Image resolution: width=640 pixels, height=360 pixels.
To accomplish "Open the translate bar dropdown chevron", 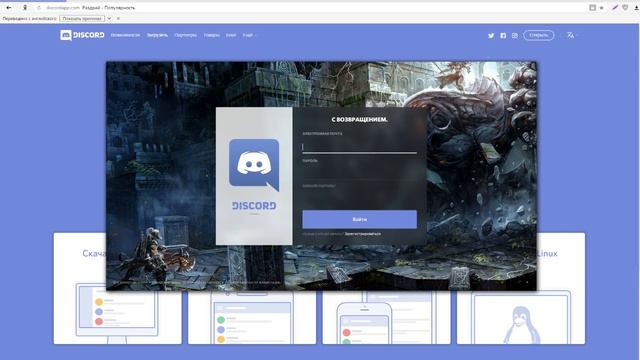I will pyautogui.click(x=109, y=18).
